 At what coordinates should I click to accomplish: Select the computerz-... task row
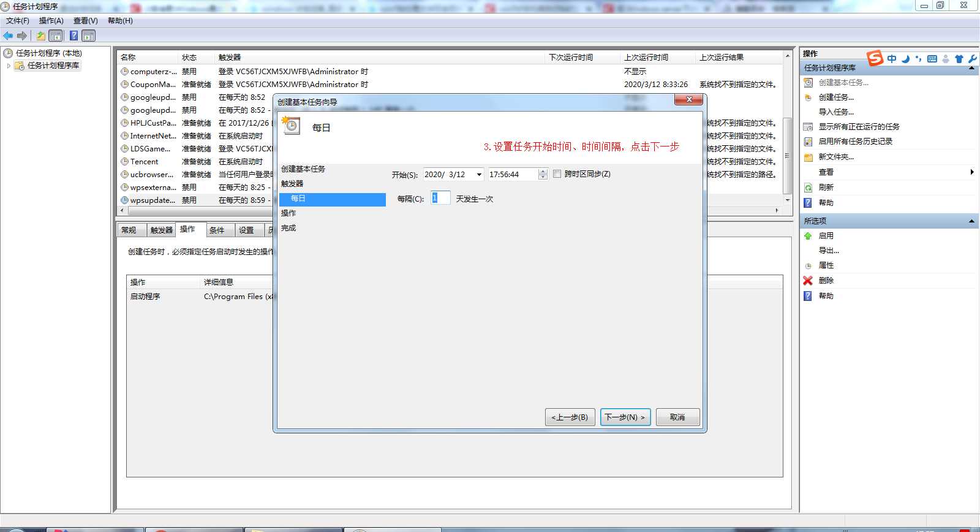click(450, 72)
